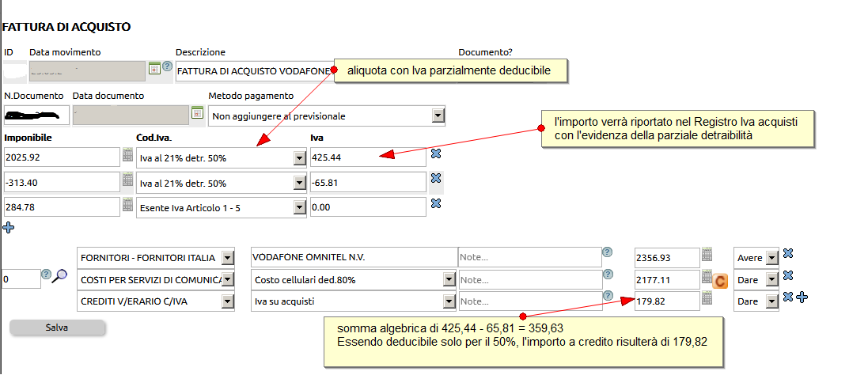The width and height of the screenshot is (868, 375).
Task: Open help icon on VODAFONE OMNITEL note row
Action: pos(607,252)
